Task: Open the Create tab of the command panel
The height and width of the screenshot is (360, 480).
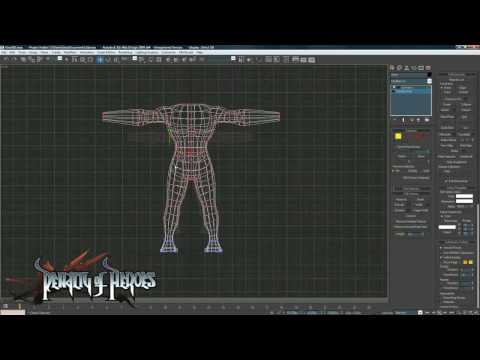Action: (393, 68)
